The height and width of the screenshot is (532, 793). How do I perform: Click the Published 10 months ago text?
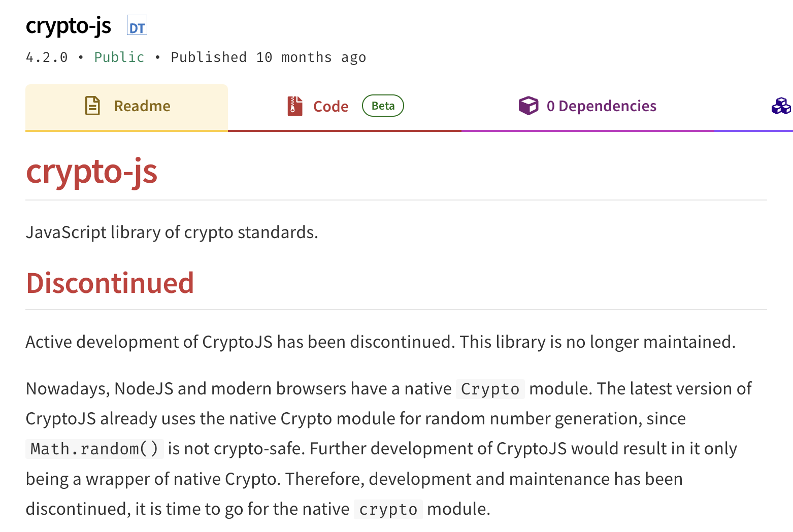pyautogui.click(x=268, y=57)
